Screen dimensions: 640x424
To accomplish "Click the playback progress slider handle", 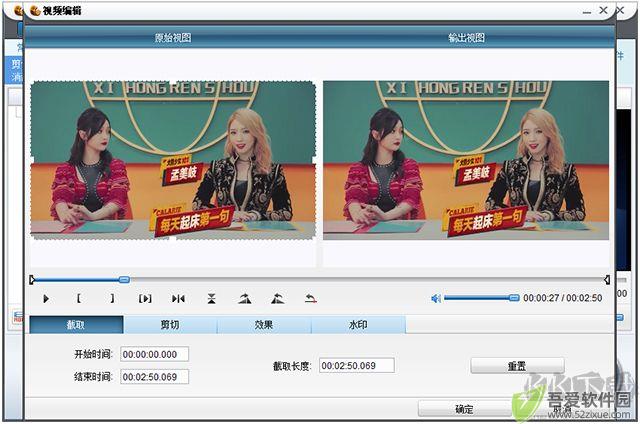I will [x=124, y=280].
